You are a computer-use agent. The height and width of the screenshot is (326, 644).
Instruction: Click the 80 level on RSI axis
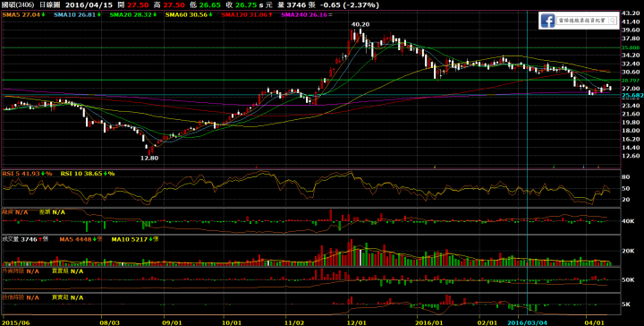click(626, 177)
